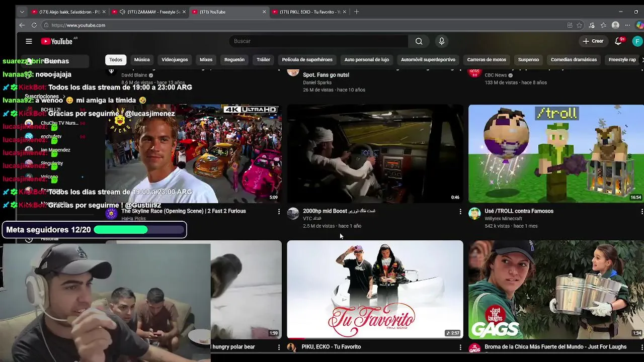Open options for hungry polar bear video
The width and height of the screenshot is (644, 362).
point(279,347)
